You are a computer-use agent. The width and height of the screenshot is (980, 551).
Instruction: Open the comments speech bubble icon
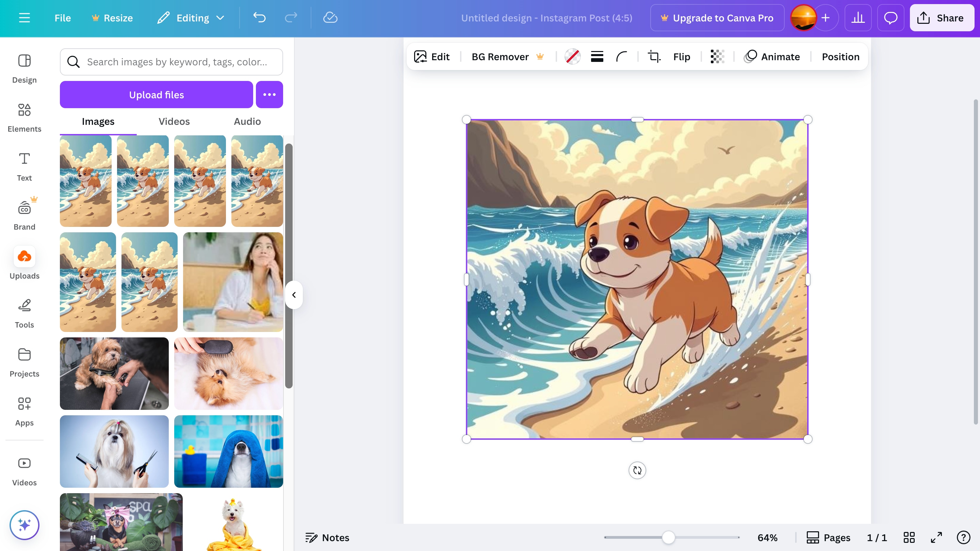(x=890, y=18)
